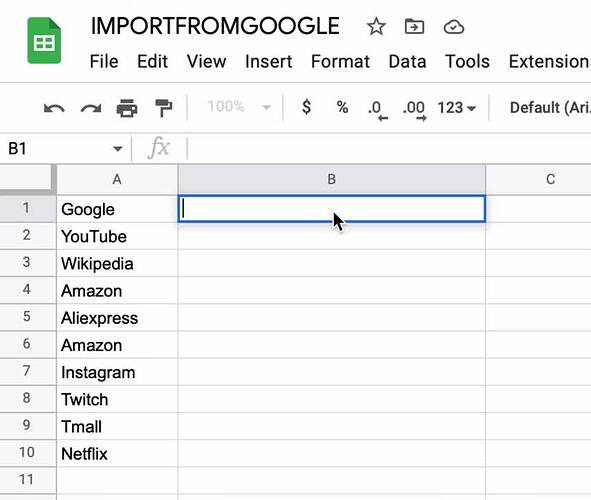Increase decimal places icon
Screen dimensions: 591x500
414,110
